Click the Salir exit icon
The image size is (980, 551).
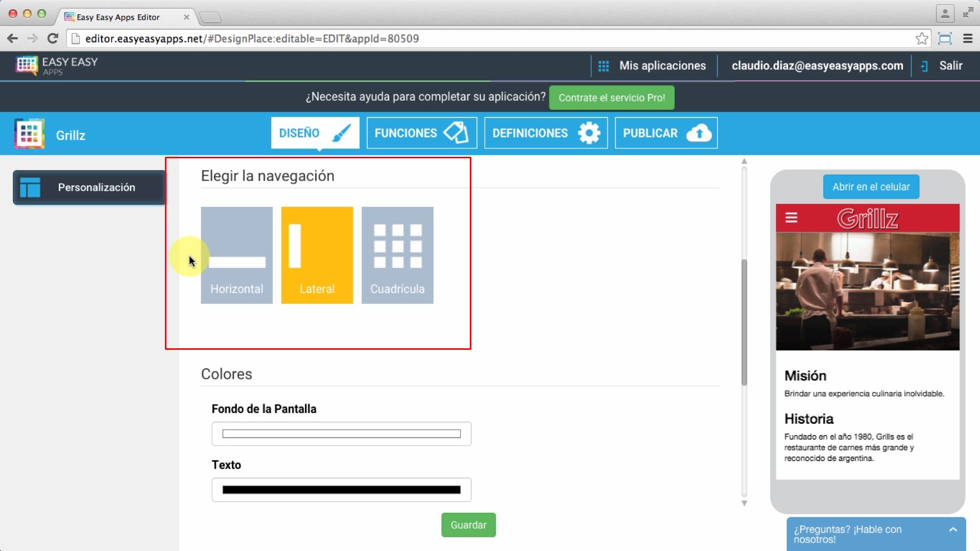(924, 65)
